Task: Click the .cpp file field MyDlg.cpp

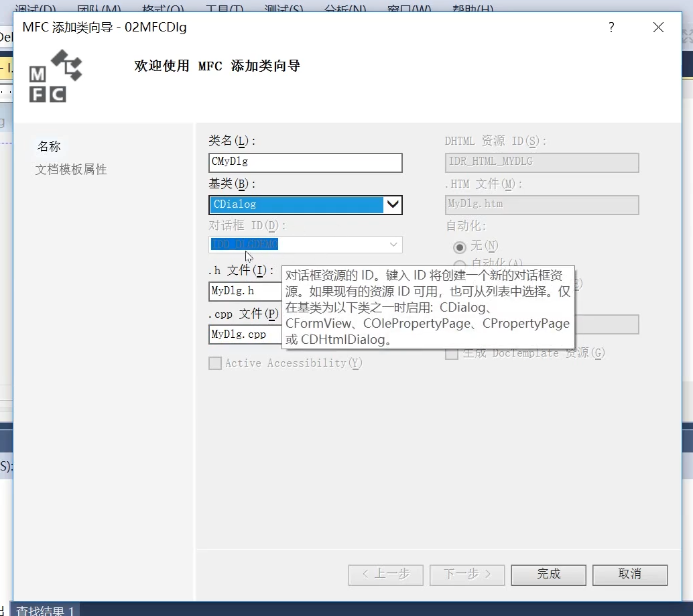Action: coord(245,334)
